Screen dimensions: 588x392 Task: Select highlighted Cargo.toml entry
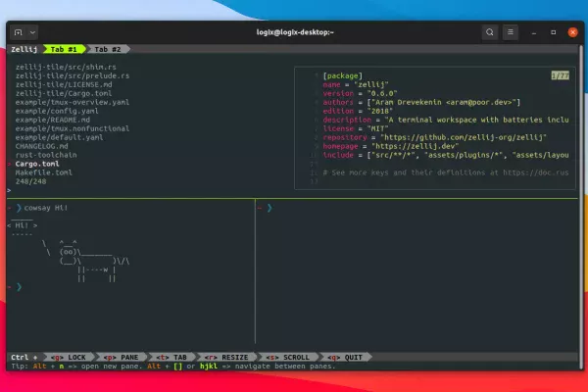pyautogui.click(x=37, y=164)
